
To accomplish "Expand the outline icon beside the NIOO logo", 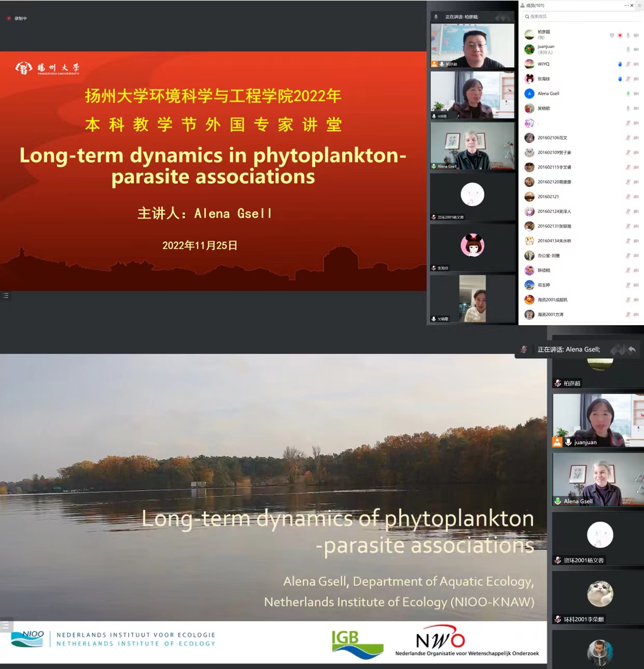I will [x=6, y=625].
